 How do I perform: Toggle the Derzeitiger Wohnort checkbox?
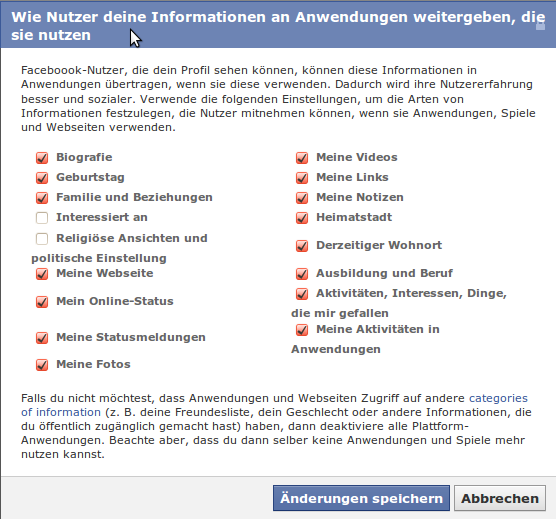pyautogui.click(x=302, y=246)
